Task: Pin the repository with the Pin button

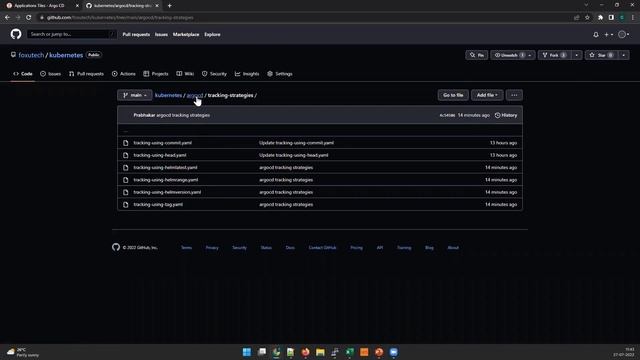Action: [477, 55]
